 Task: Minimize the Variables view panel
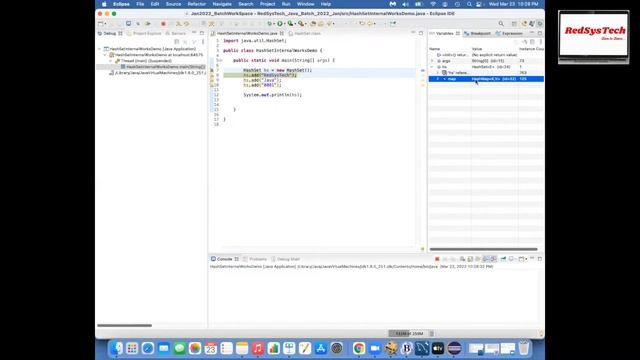click(532, 33)
